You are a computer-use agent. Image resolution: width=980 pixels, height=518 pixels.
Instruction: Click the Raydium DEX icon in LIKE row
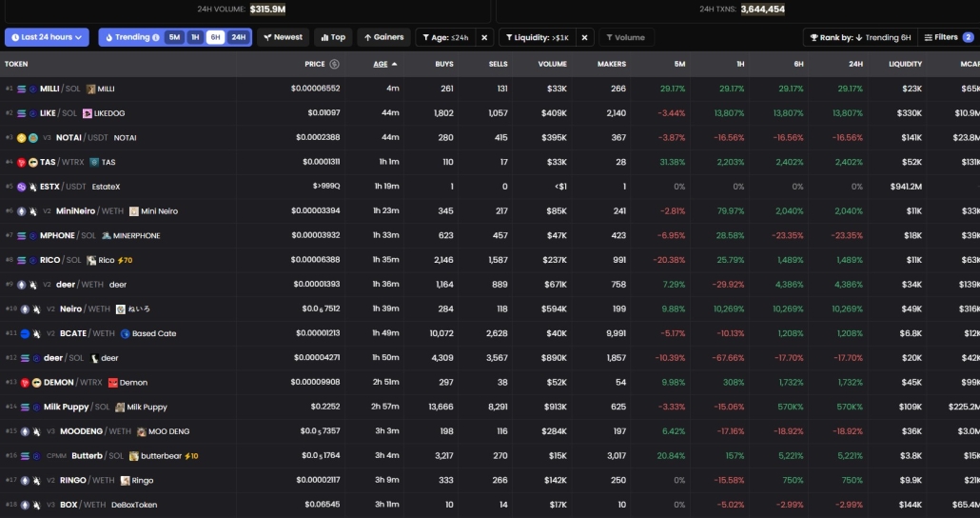[x=33, y=113]
